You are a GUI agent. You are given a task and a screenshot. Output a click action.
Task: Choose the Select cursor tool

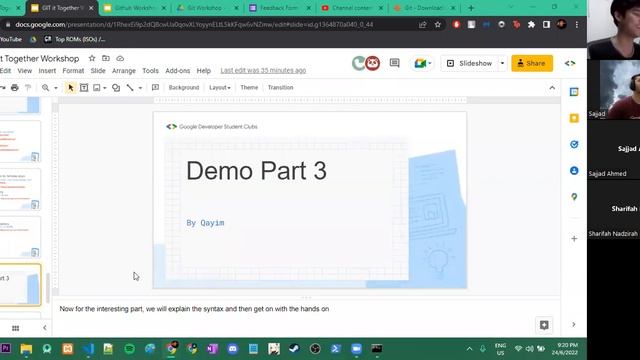tap(71, 87)
